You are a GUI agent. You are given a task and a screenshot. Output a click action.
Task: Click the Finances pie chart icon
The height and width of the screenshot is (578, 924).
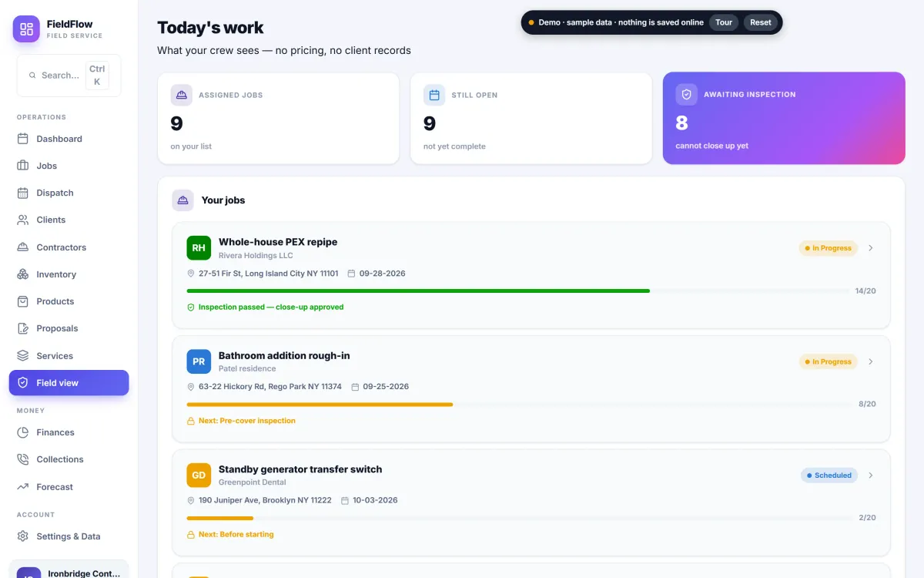click(x=23, y=432)
